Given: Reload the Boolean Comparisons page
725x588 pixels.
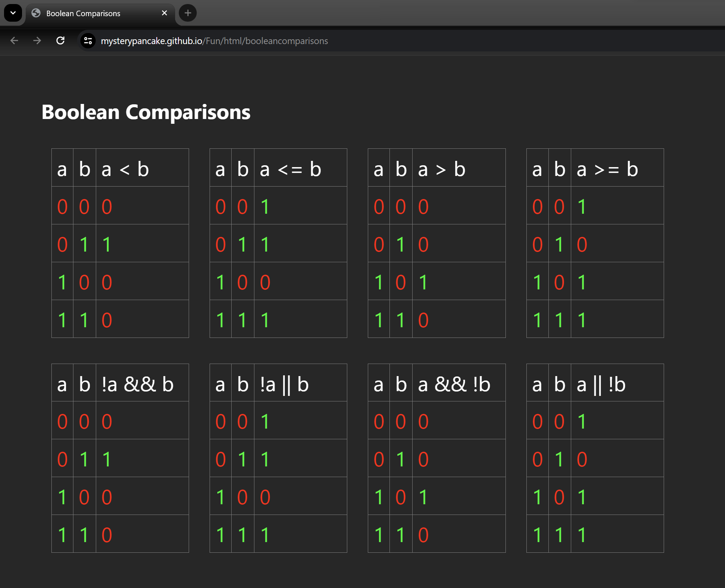Looking at the screenshot, I should (61, 41).
